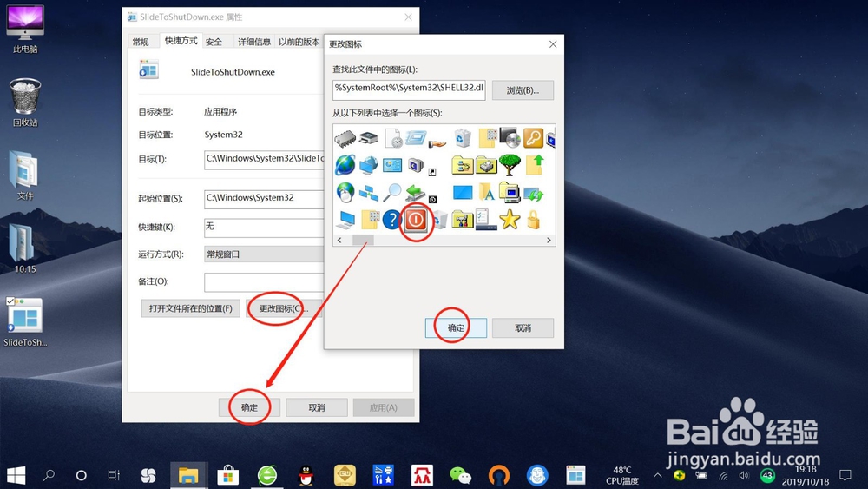Click 取消 in the properties window
The image size is (868, 489).
(x=317, y=407)
